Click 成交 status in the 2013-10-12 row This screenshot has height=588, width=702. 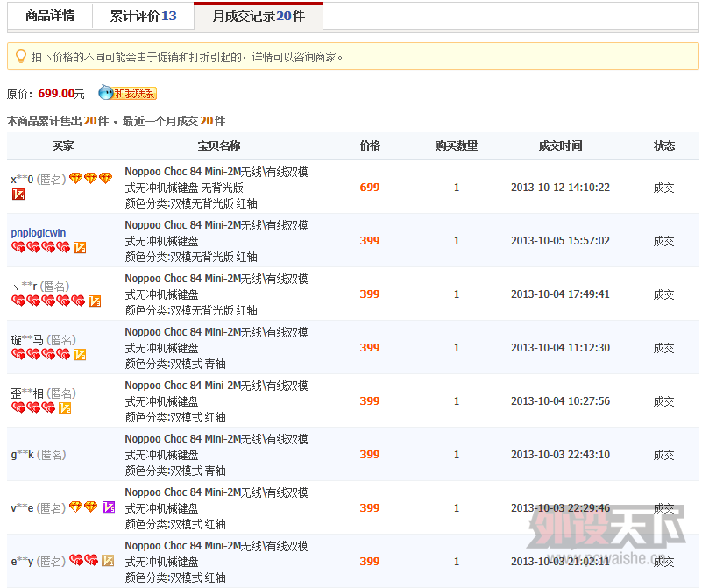click(x=664, y=188)
